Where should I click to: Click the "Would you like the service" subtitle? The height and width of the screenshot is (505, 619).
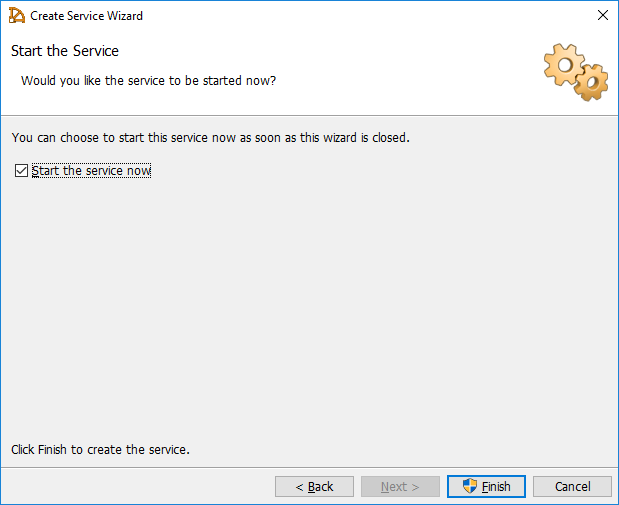point(148,80)
